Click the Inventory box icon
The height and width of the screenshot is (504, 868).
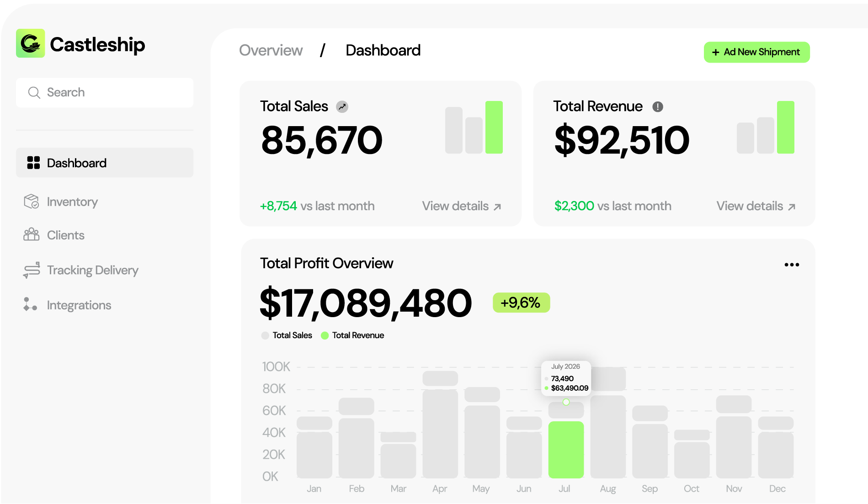31,202
